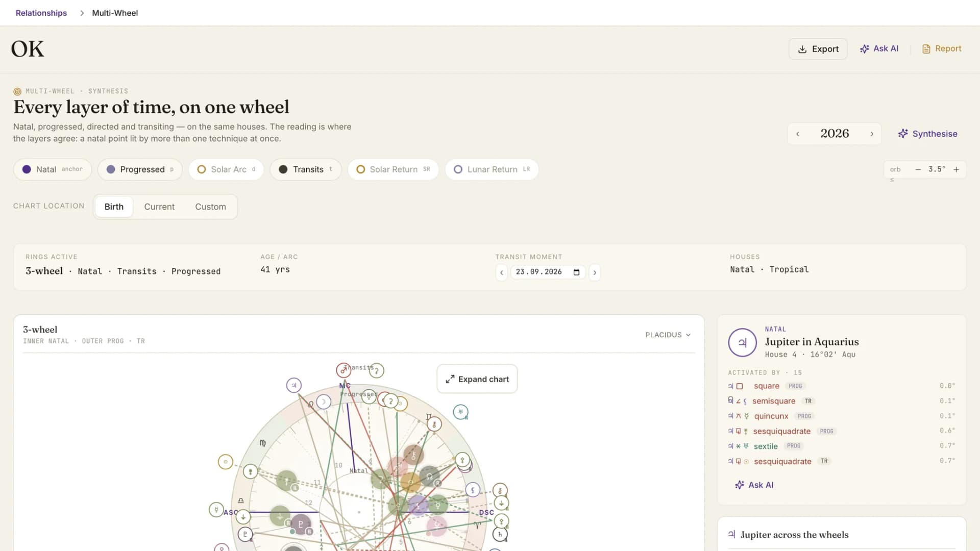Select the grey natal North Node disc
The height and width of the screenshot is (551, 980).
tap(429, 477)
